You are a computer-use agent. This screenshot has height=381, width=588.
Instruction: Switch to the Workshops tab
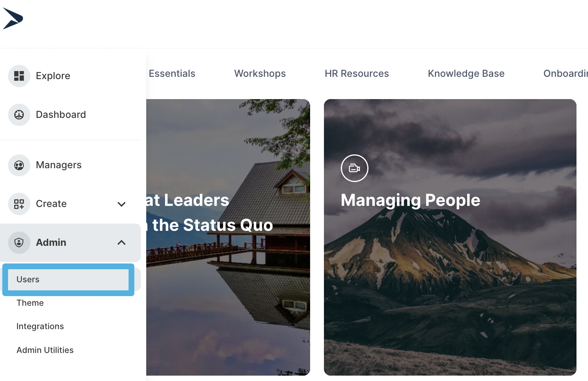tap(260, 74)
